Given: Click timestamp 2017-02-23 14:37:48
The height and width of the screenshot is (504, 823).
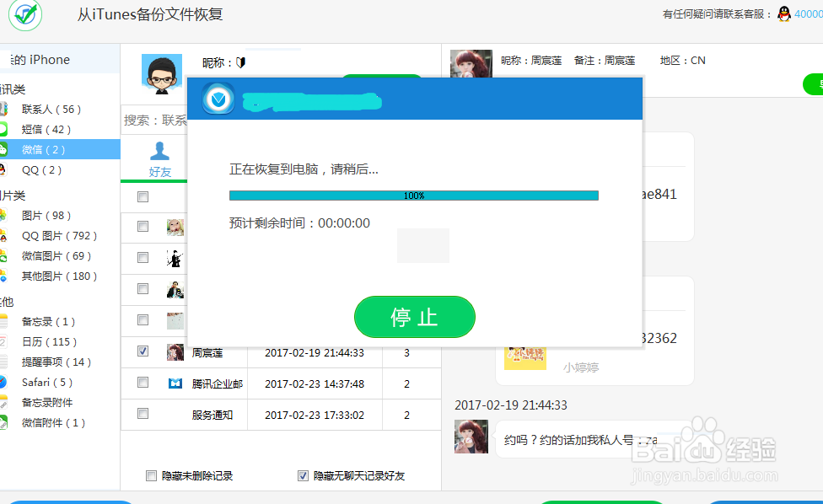Looking at the screenshot, I should tap(315, 384).
